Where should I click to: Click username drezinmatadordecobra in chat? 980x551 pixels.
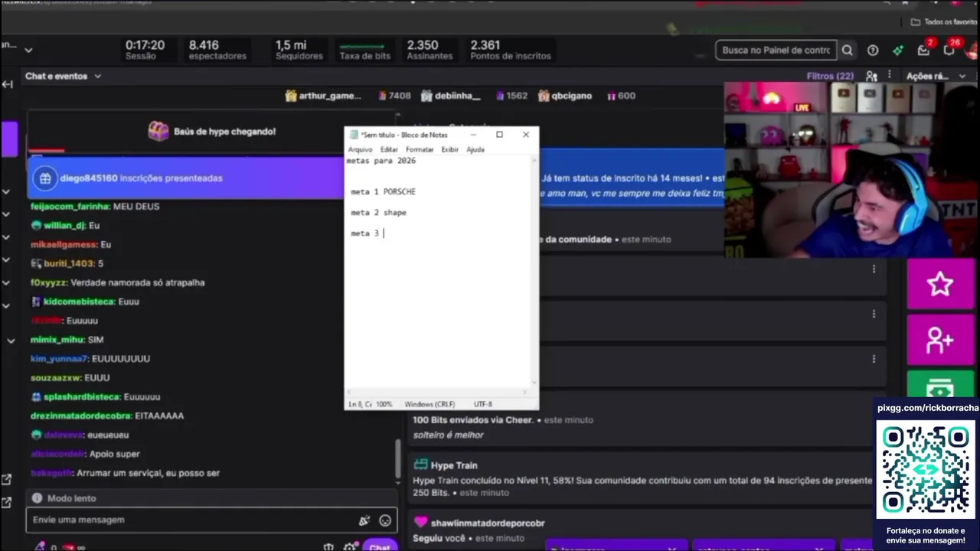pos(80,416)
